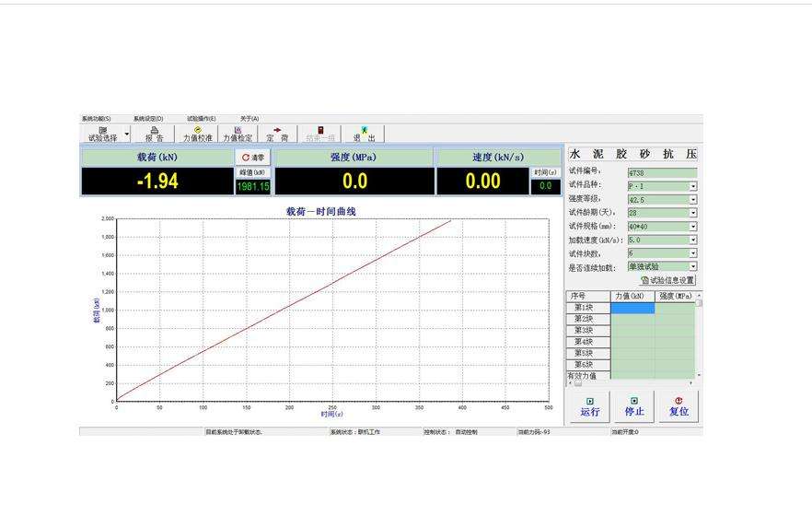Click the 结束一组 toolbar button
This screenshot has height=516, width=812.
coord(320,135)
